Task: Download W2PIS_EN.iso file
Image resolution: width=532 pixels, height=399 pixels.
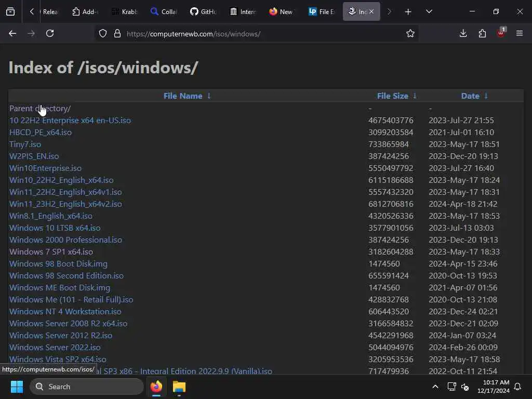Action: pyautogui.click(x=34, y=156)
